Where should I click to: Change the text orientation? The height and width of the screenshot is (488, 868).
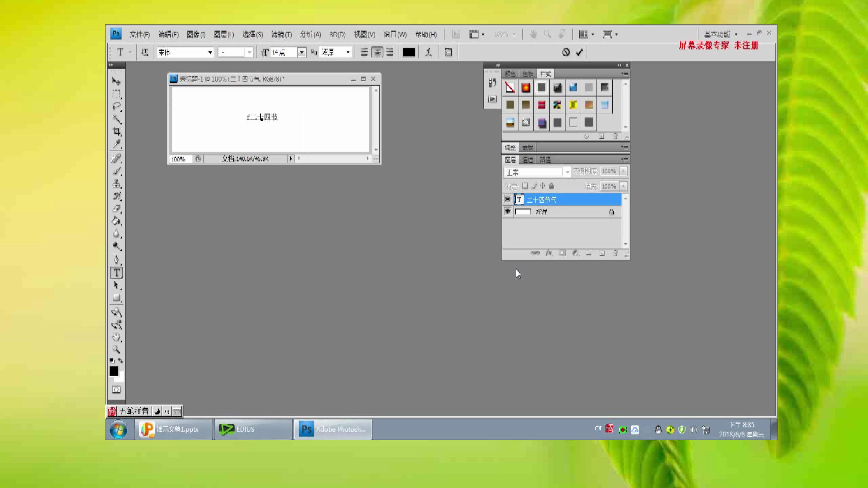coord(145,52)
